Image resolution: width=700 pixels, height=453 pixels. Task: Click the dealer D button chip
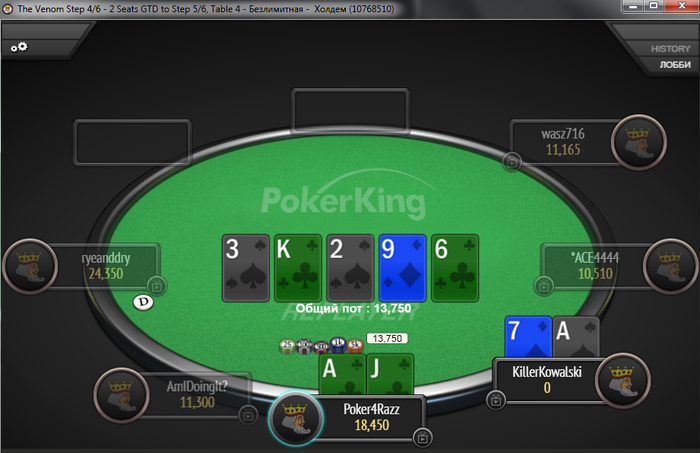[x=143, y=302]
